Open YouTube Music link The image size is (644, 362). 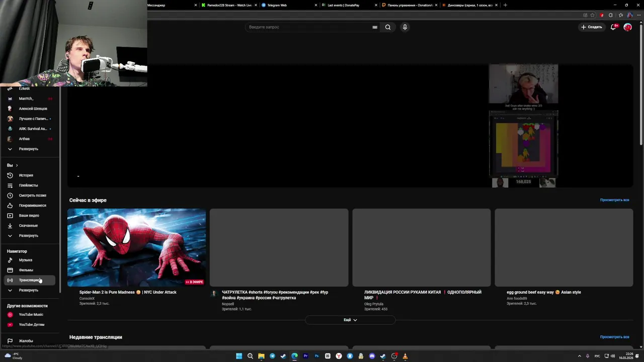[x=30, y=315]
